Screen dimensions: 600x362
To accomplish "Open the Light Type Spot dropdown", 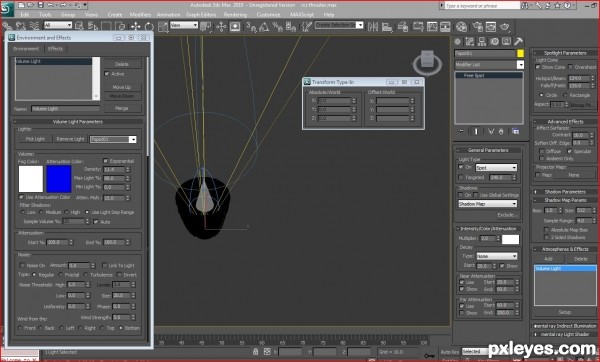I will (496, 168).
